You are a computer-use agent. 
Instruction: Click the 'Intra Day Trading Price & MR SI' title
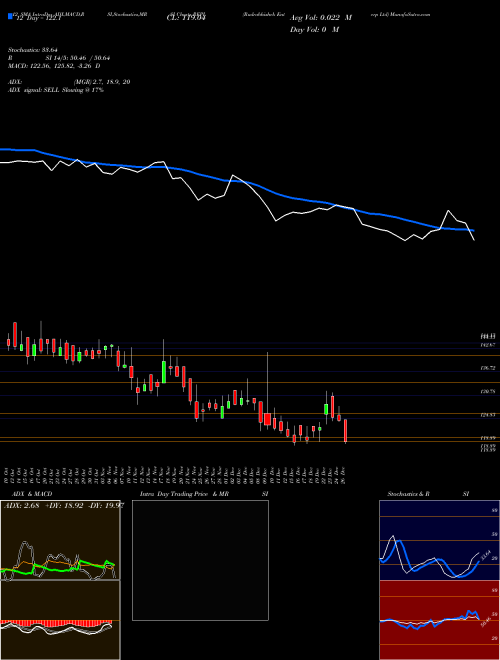(x=204, y=494)
